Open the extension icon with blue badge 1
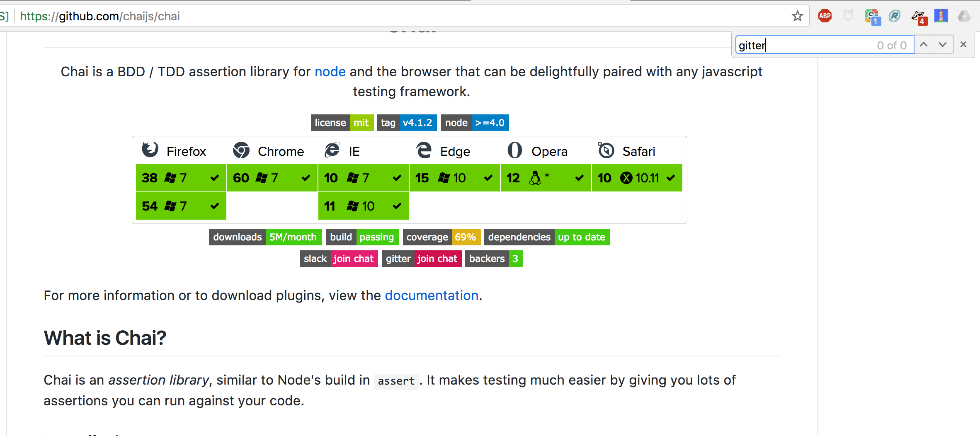 pos(872,17)
